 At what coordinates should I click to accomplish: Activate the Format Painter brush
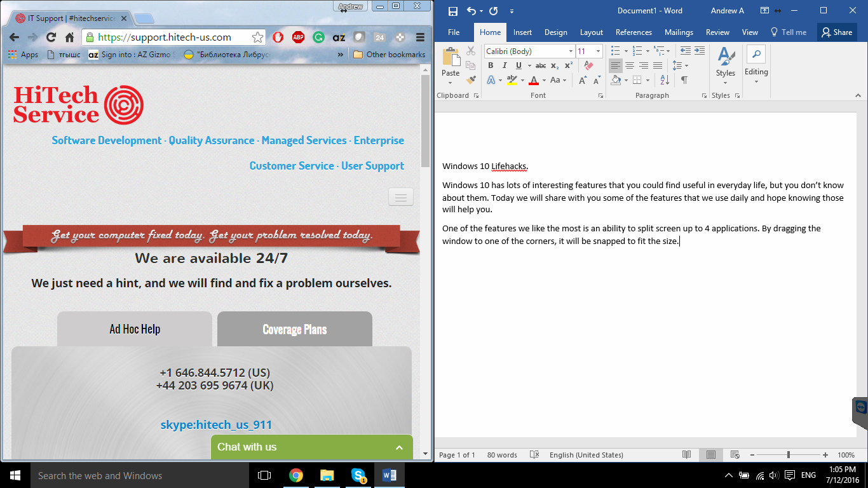click(x=471, y=80)
